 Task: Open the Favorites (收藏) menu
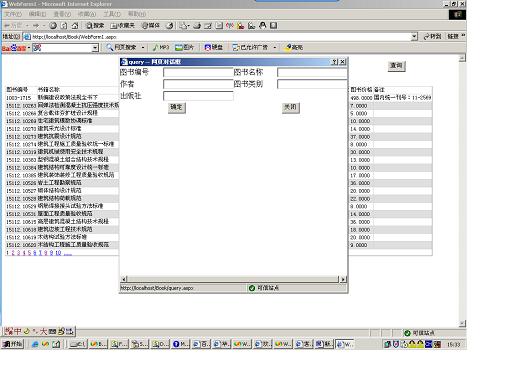pos(87,14)
